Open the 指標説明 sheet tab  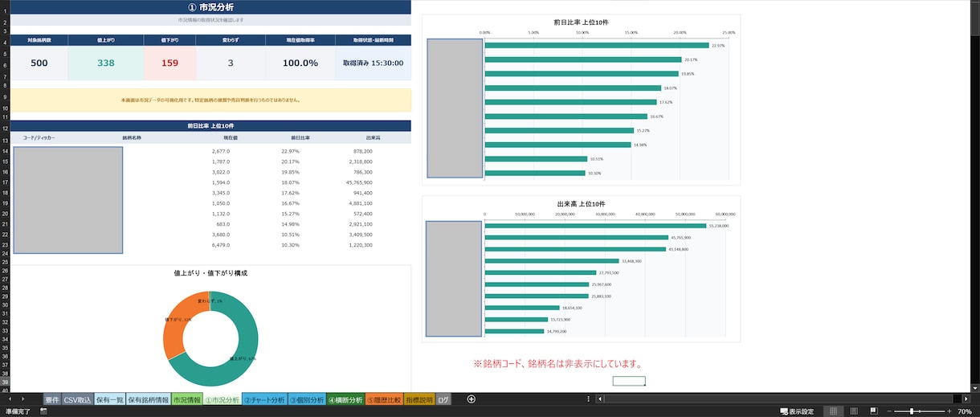tap(419, 399)
